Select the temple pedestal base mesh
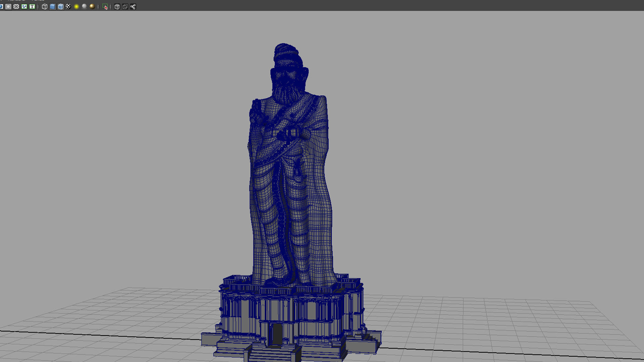The width and height of the screenshot is (644, 362). [x=291, y=318]
